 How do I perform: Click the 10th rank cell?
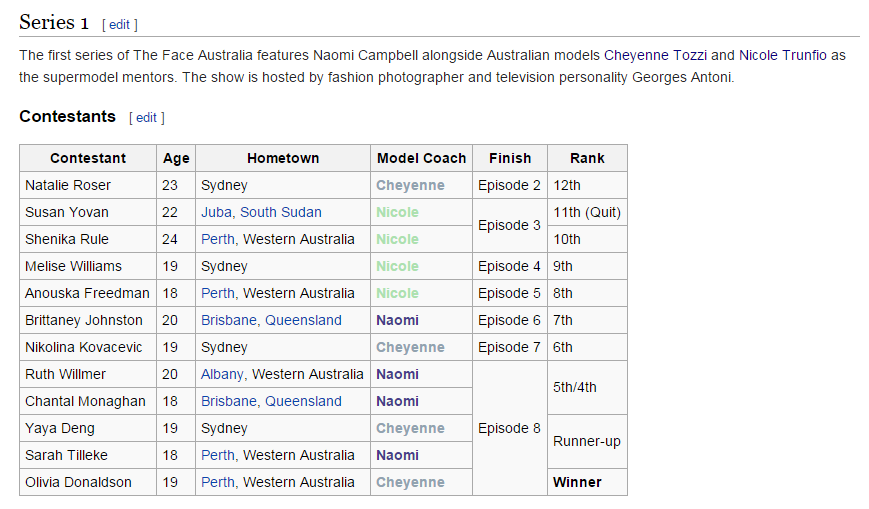click(587, 240)
